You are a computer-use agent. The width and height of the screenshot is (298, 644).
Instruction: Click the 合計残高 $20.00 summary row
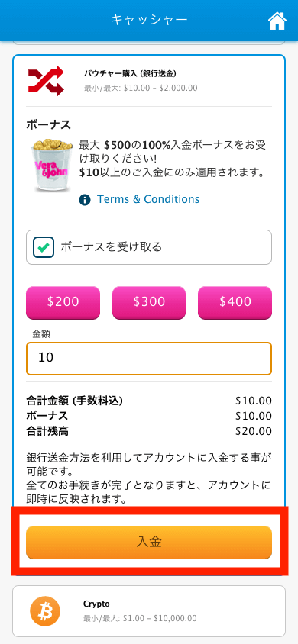click(x=149, y=431)
